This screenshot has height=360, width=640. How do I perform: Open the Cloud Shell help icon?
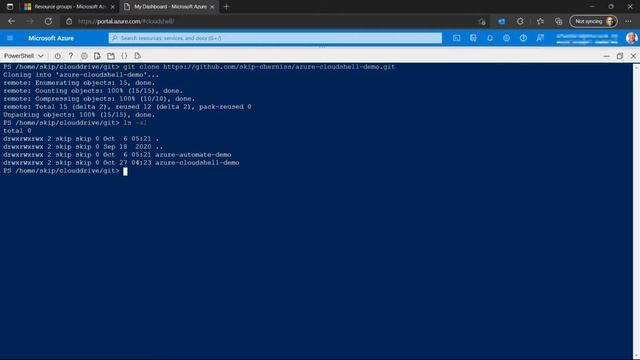(x=71, y=56)
